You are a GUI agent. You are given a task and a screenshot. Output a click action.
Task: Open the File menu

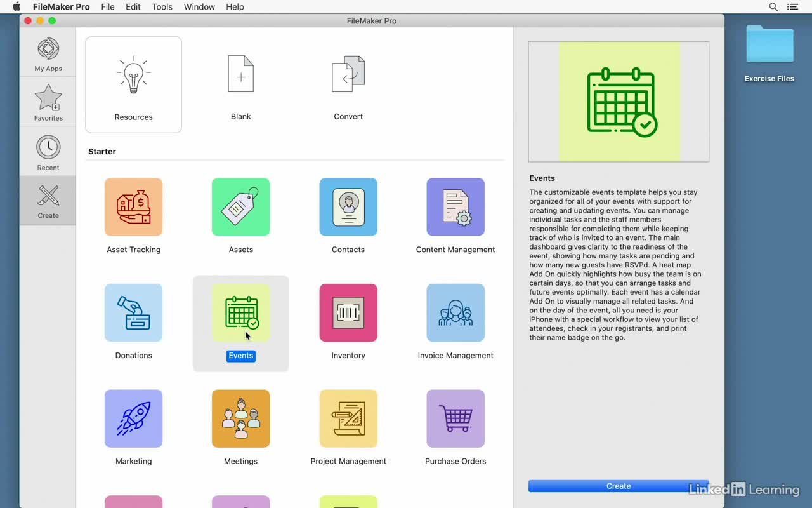click(108, 7)
